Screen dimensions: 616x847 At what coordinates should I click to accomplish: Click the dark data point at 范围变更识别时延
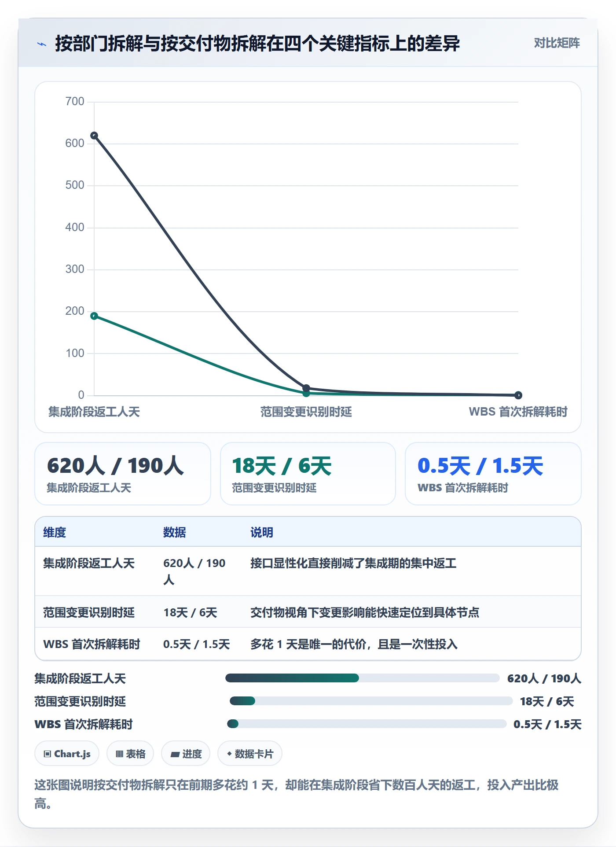point(306,388)
